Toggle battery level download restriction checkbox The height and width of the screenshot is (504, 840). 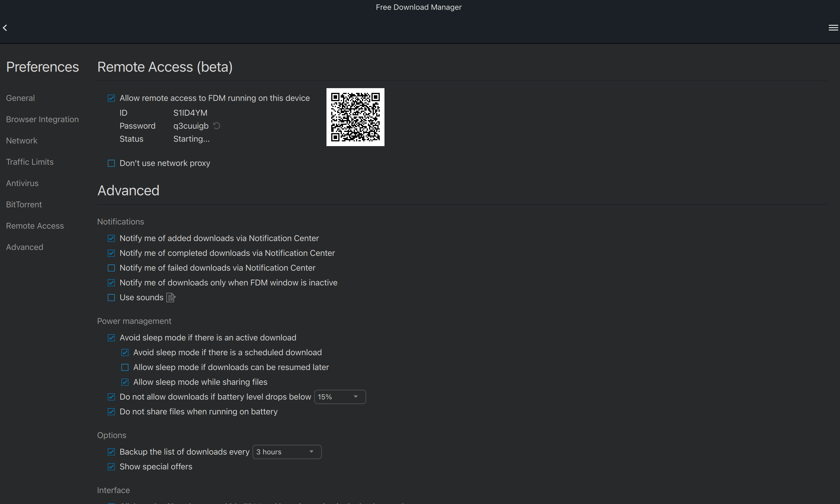tap(111, 397)
